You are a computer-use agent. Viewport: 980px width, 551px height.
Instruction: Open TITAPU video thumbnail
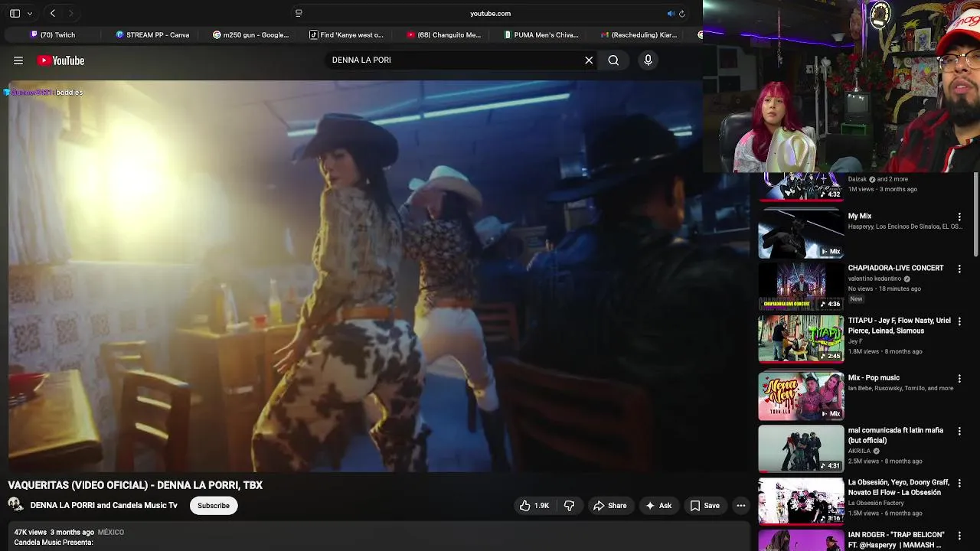click(801, 338)
